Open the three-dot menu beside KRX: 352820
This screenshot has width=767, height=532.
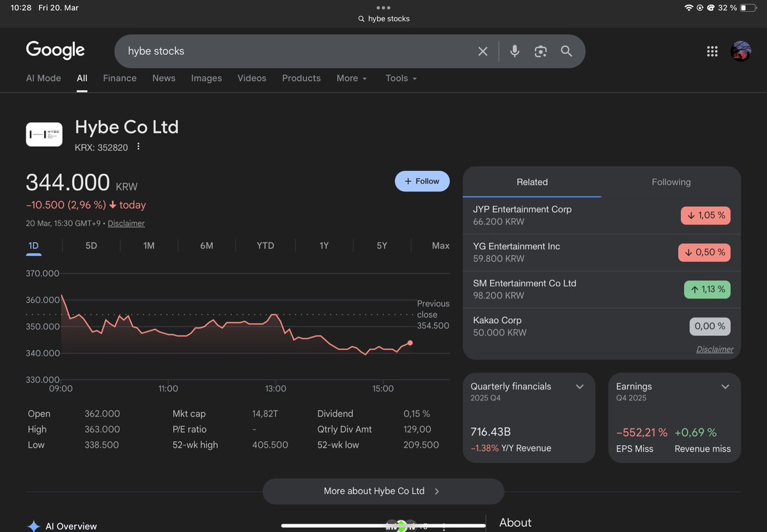click(138, 147)
